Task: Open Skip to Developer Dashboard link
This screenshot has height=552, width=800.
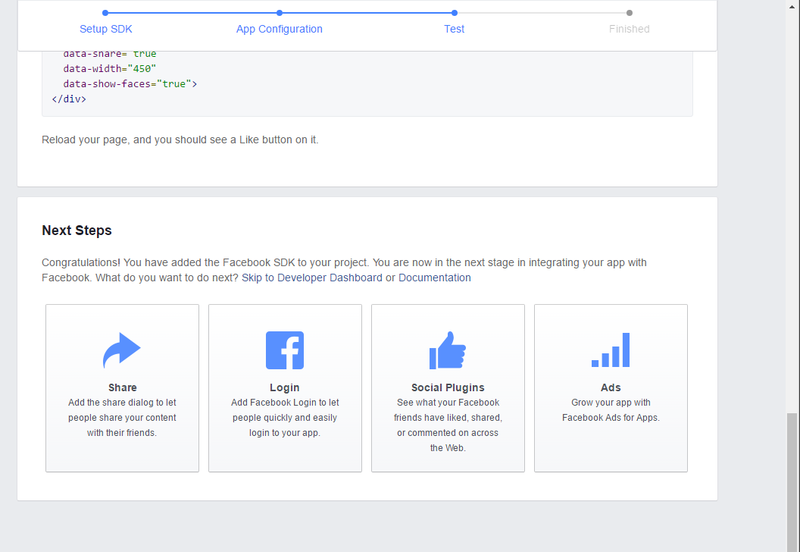Action: click(312, 278)
